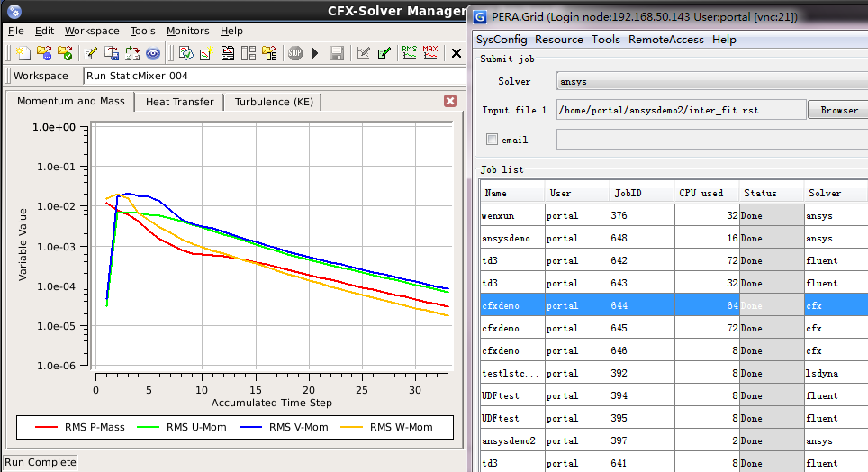Click the CFX-Solver Manager window icon
This screenshot has width=868, height=472.
pos(14,11)
